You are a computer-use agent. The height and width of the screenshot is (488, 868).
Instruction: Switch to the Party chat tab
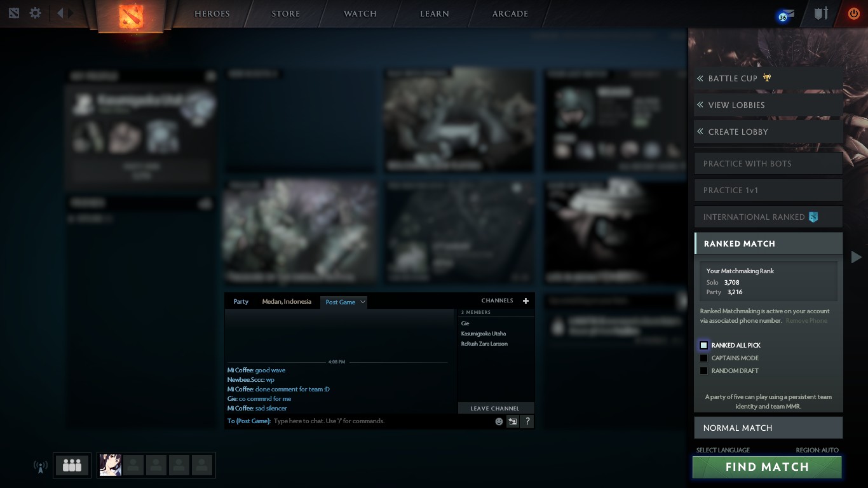pyautogui.click(x=241, y=302)
